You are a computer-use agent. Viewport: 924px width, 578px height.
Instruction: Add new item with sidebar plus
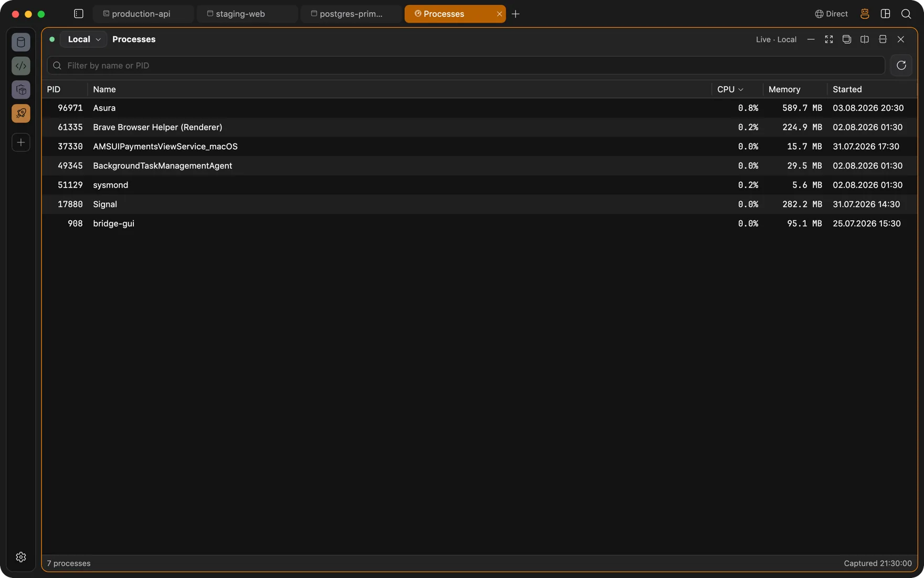[x=21, y=142]
